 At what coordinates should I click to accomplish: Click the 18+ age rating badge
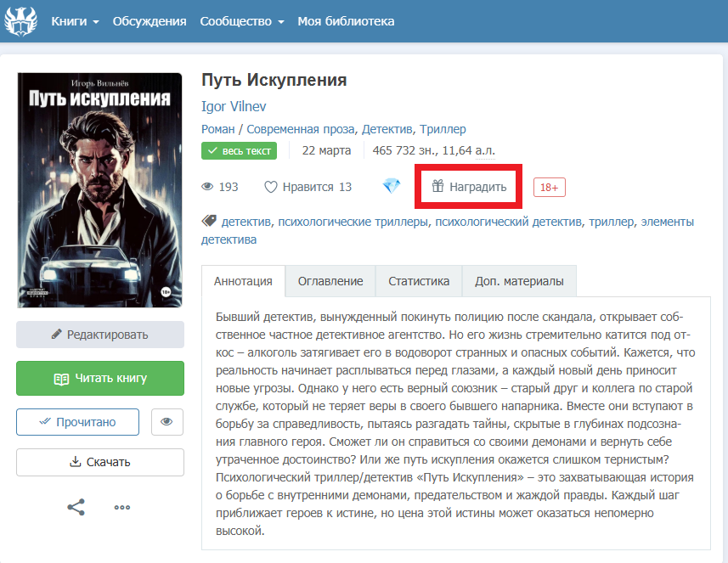tap(550, 187)
